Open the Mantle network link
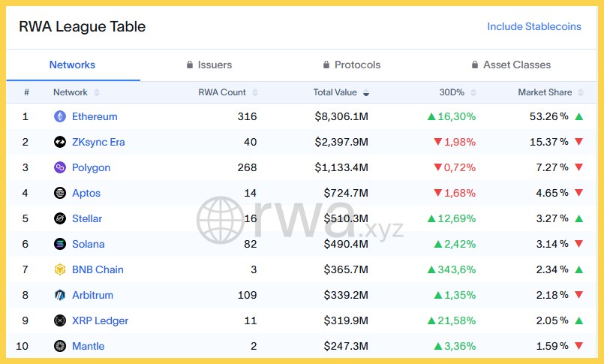This screenshot has height=364, width=604. (89, 346)
